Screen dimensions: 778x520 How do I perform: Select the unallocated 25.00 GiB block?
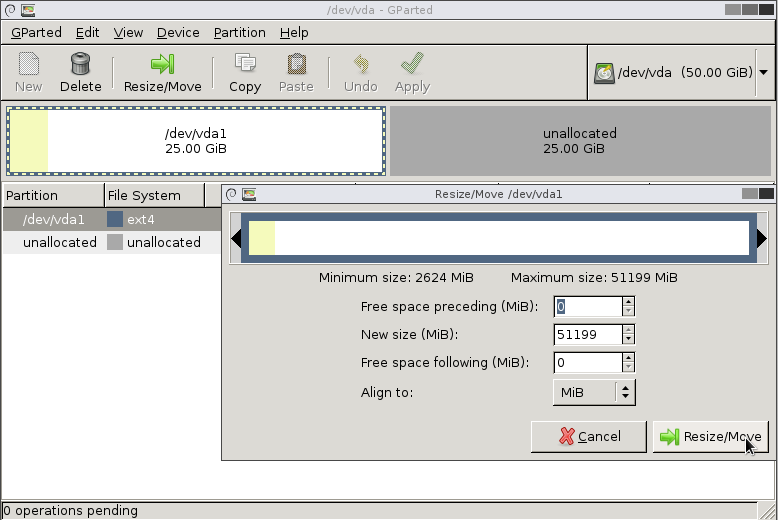point(580,141)
